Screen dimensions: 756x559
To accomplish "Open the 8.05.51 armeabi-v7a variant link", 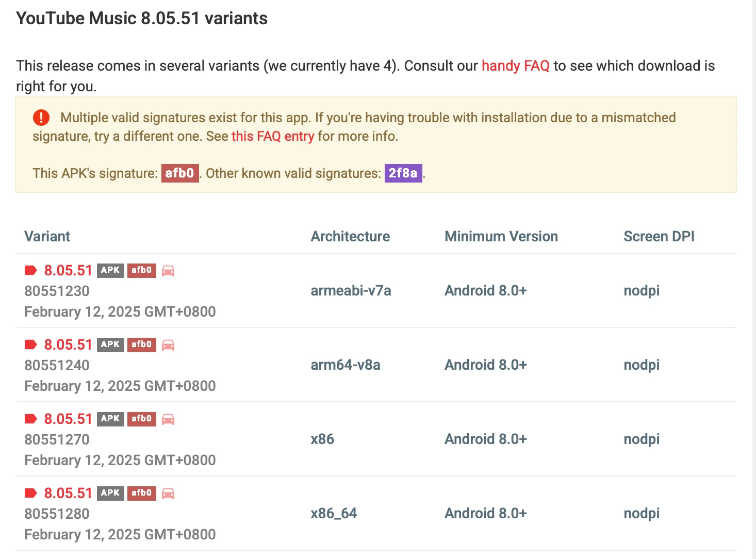I will pos(68,270).
